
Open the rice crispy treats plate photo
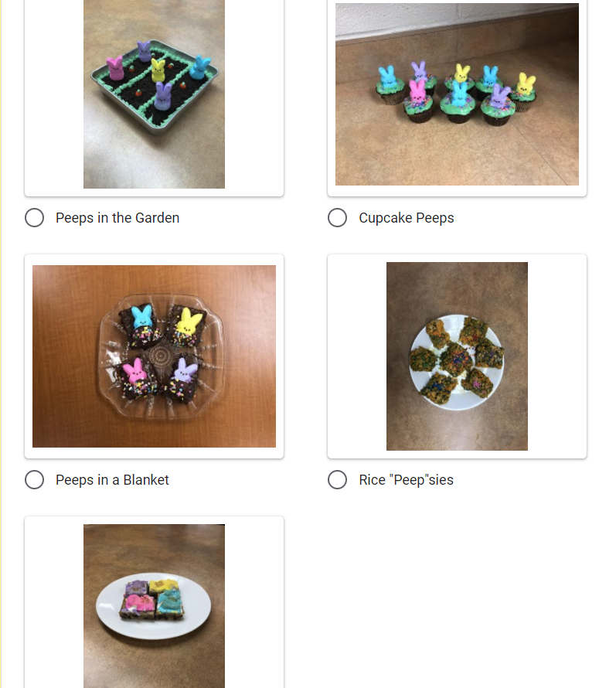click(458, 356)
